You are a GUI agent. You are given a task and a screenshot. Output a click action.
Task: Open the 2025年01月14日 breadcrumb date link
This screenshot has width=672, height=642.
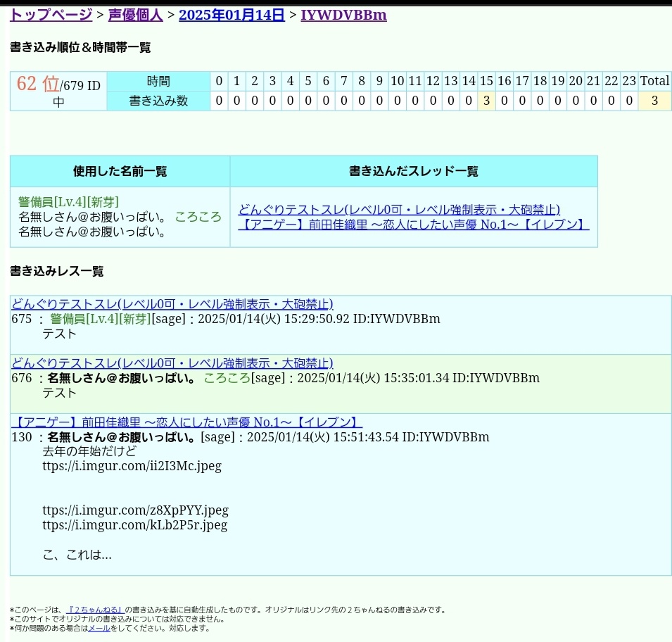click(x=232, y=15)
